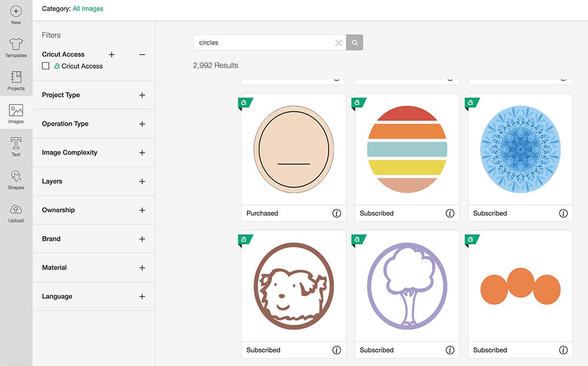Screen dimensions: 588x366
Task: Clear the circles search with X
Action: (338, 43)
